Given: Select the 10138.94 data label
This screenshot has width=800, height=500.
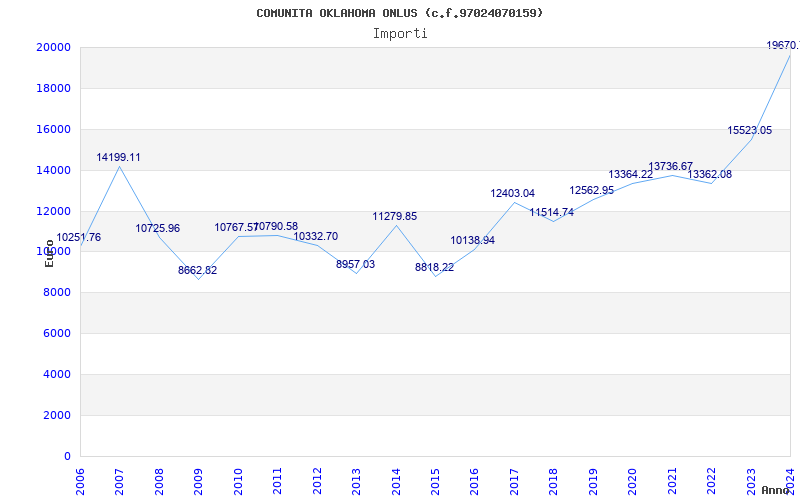Looking at the screenshot, I should 472,240.
